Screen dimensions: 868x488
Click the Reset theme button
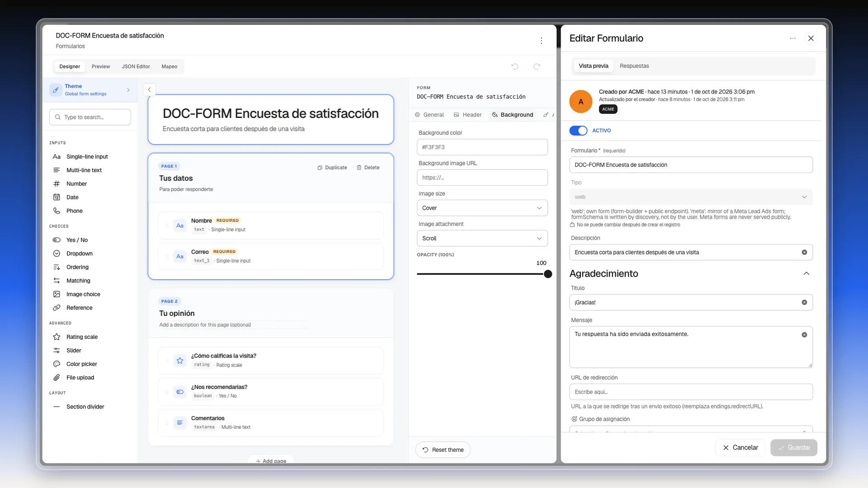click(443, 450)
